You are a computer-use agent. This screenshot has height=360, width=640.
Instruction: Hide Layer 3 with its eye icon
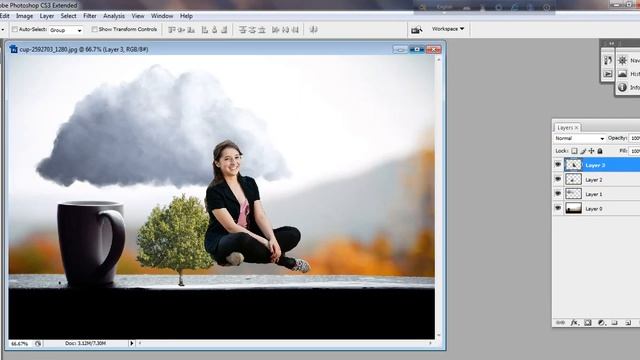[x=558, y=164]
